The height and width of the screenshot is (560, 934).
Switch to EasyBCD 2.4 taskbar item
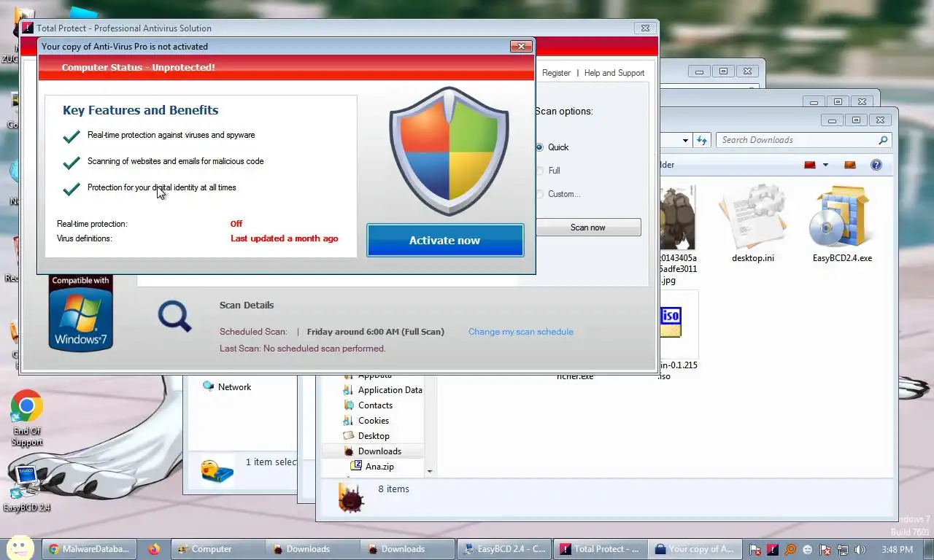pyautogui.click(x=506, y=549)
